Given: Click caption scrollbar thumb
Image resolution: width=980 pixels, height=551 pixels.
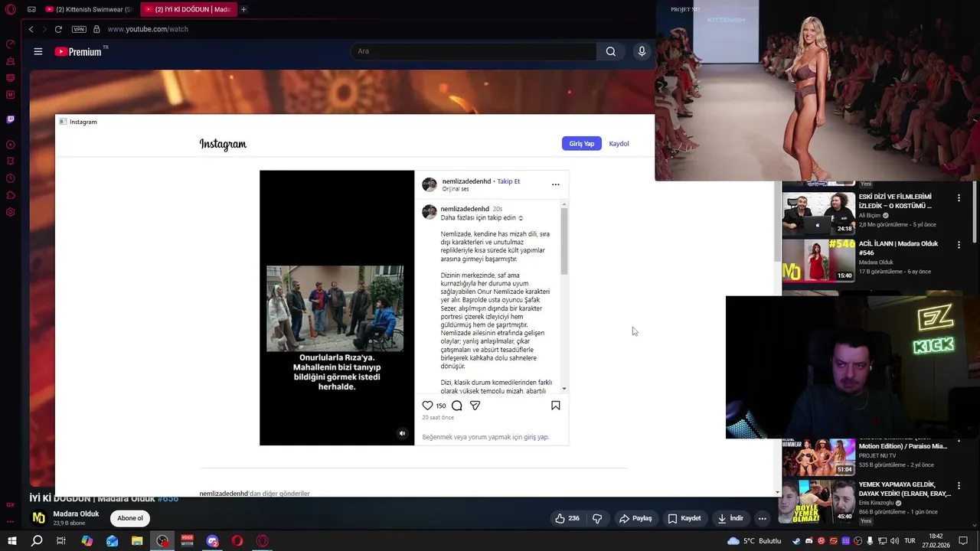Looking at the screenshot, I should click(x=564, y=241).
